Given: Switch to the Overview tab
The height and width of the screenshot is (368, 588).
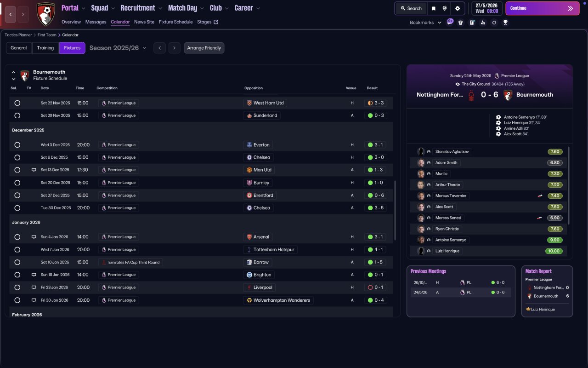Looking at the screenshot, I should click(71, 22).
